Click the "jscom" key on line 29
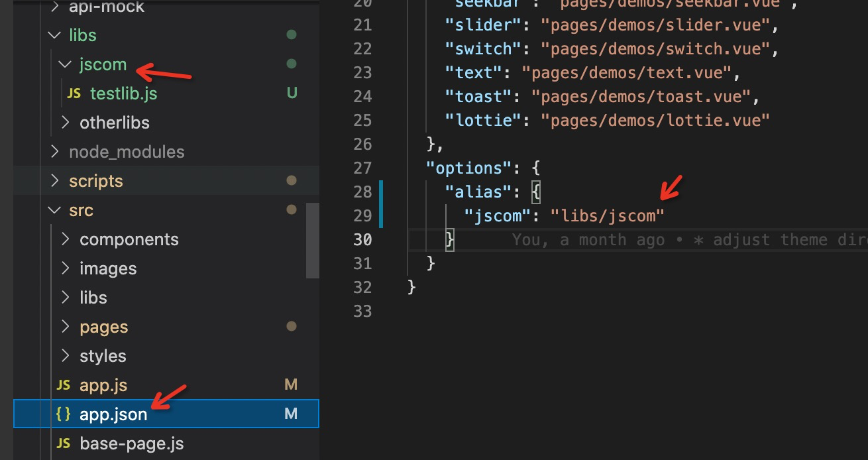Screen dimensions: 868x460 click(x=498, y=215)
